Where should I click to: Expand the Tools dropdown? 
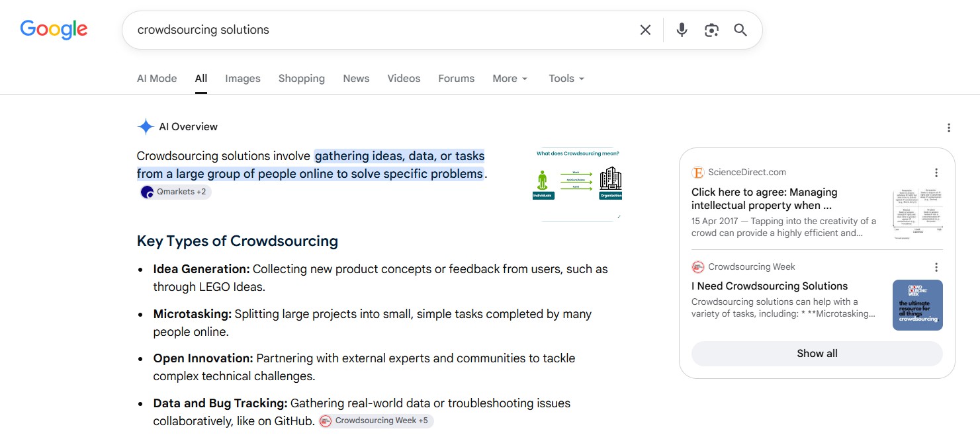click(x=567, y=78)
